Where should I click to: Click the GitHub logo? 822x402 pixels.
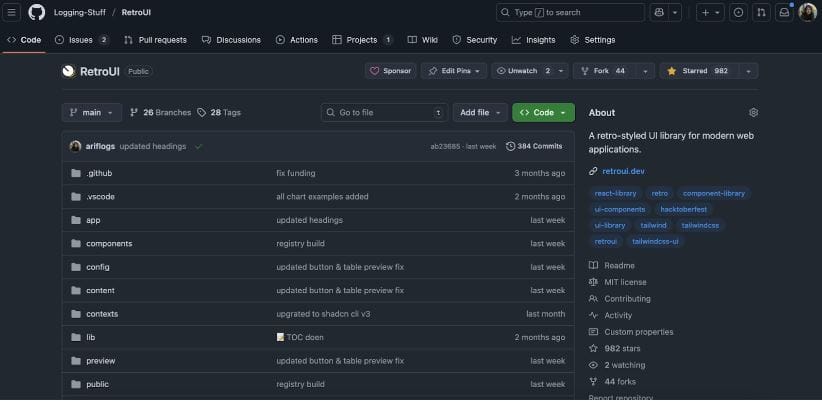[37, 13]
